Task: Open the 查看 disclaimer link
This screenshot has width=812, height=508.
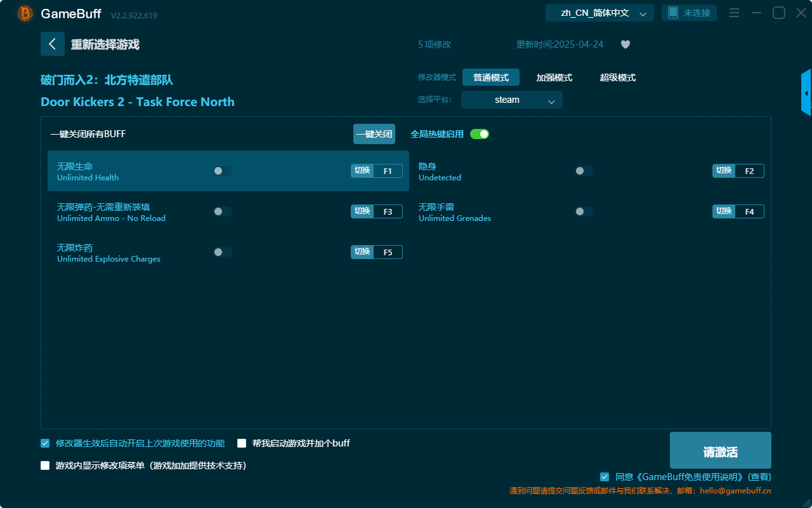Action: pos(760,476)
